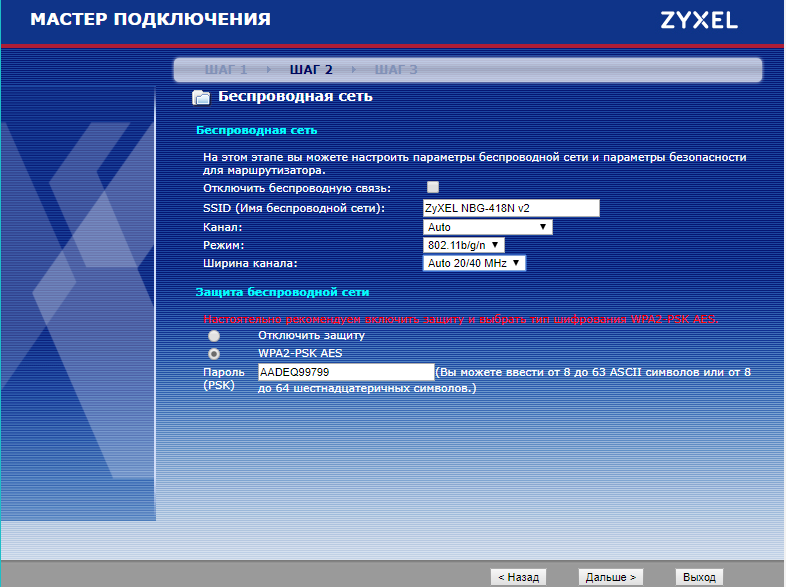Jump to the ШАГ 3 step tab
The width and height of the screenshot is (786, 587).
[x=396, y=70]
